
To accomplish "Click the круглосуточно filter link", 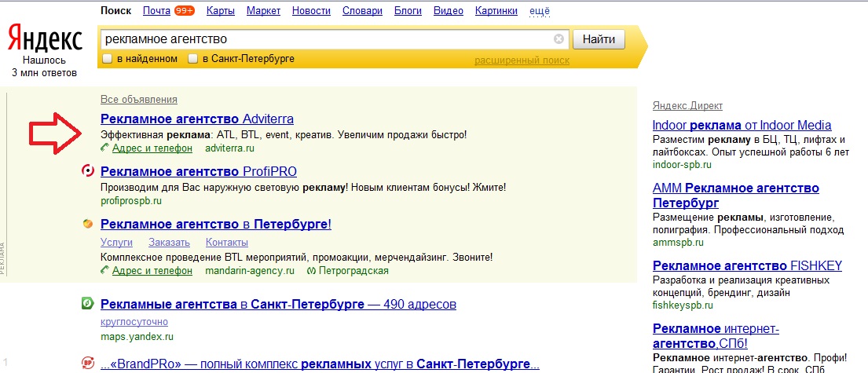I will (x=134, y=321).
